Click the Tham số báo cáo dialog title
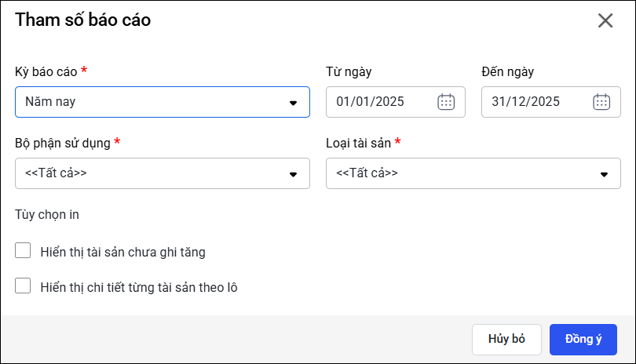This screenshot has width=636, height=364. (x=82, y=20)
